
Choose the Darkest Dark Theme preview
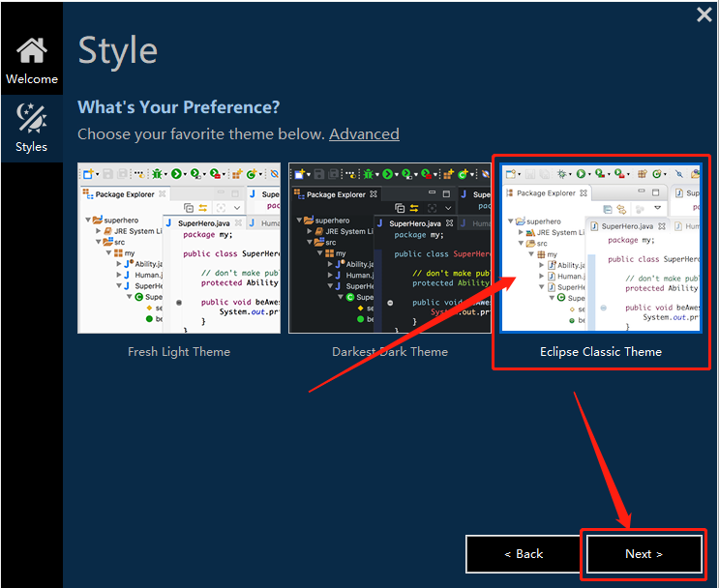coord(390,248)
